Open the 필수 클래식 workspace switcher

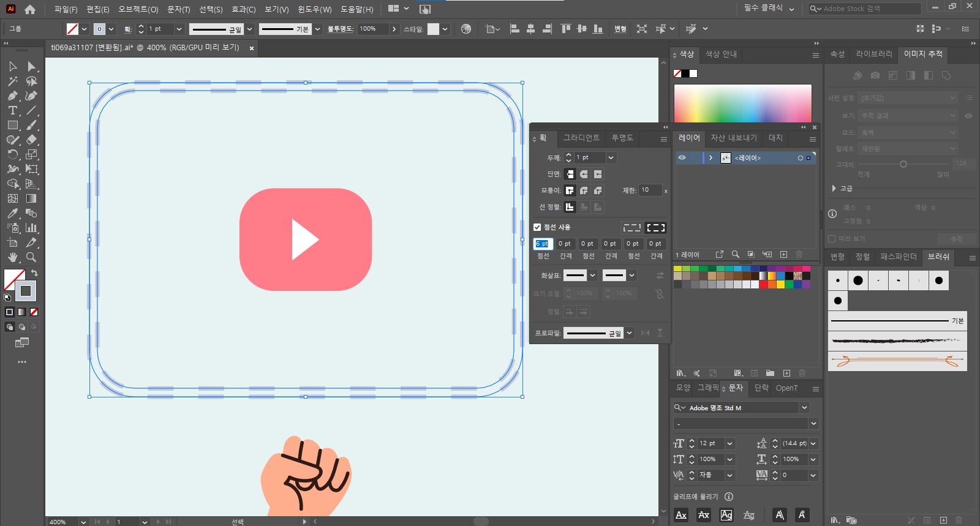(x=769, y=9)
